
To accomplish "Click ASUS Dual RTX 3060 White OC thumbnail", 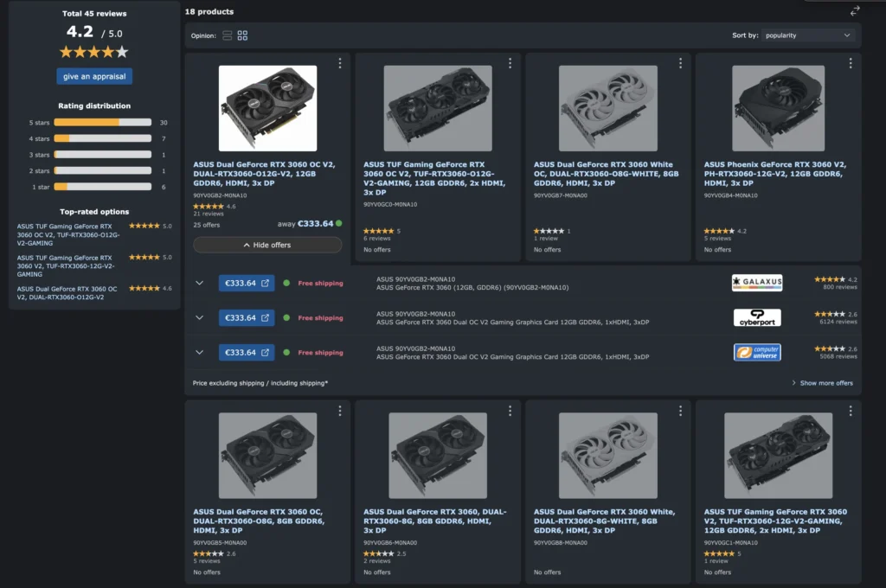I will [x=608, y=108].
